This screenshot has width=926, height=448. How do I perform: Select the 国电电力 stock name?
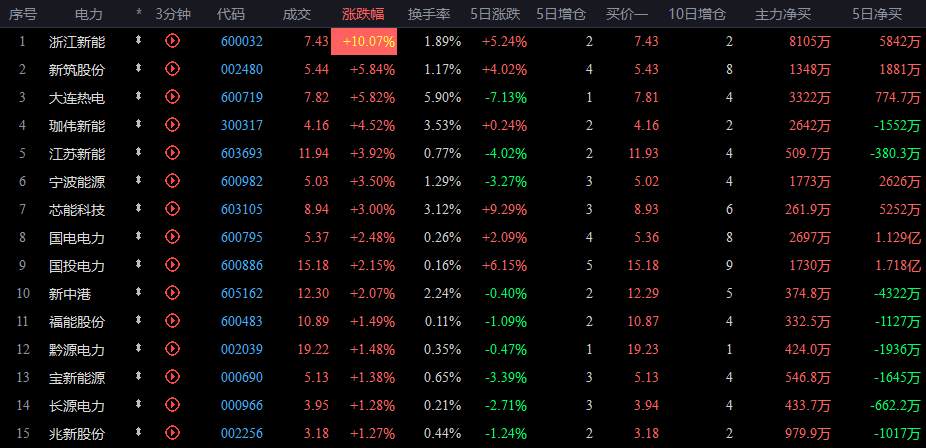pos(77,238)
